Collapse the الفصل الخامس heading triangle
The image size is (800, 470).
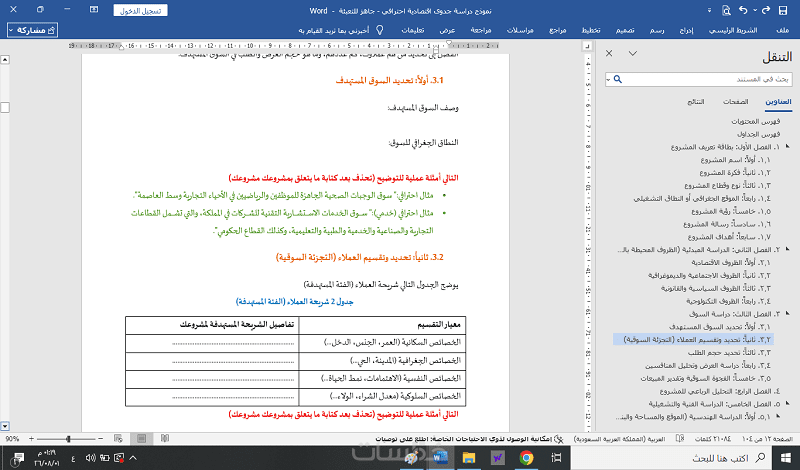pyautogui.click(x=788, y=403)
